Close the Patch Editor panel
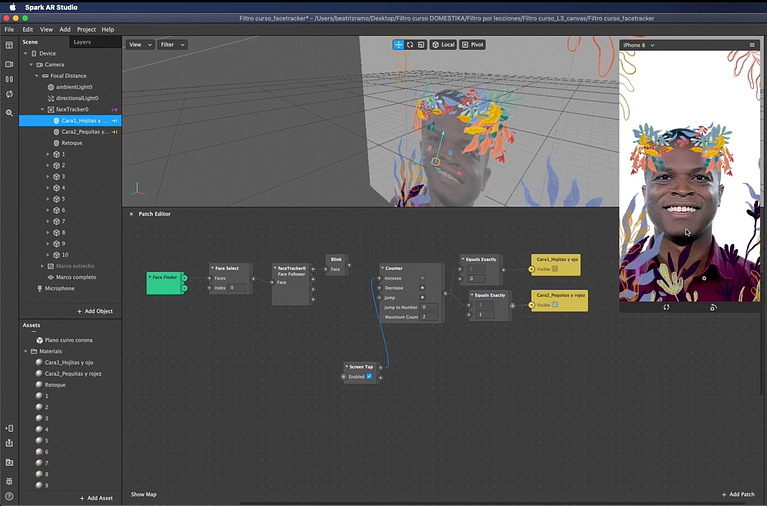Image resolution: width=767 pixels, height=506 pixels. (x=131, y=214)
